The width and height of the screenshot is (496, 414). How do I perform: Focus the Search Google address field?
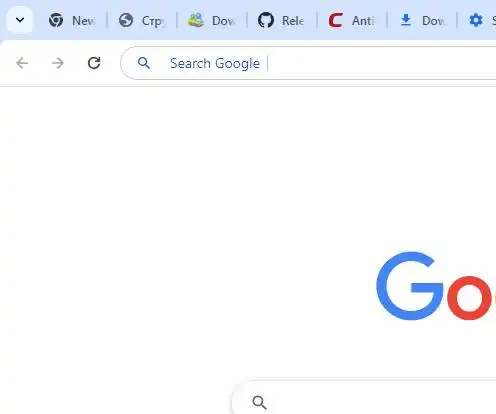(x=308, y=63)
